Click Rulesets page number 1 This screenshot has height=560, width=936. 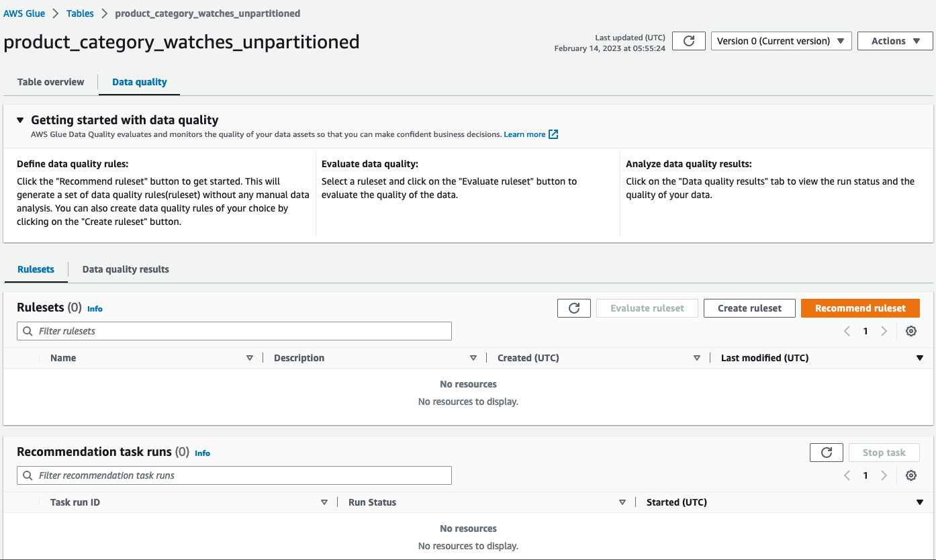point(865,331)
